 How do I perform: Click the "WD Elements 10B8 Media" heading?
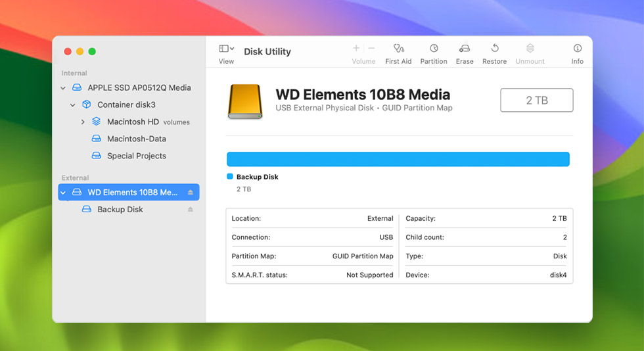coord(363,95)
